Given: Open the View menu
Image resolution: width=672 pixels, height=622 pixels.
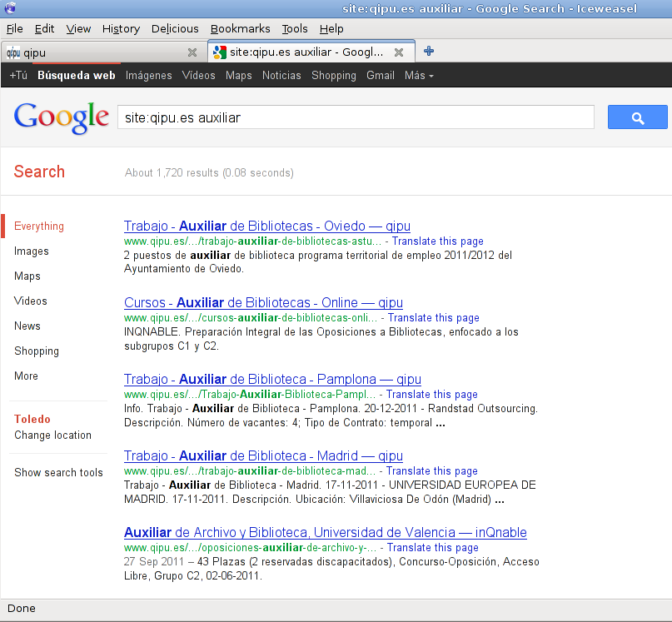Looking at the screenshot, I should click(78, 28).
